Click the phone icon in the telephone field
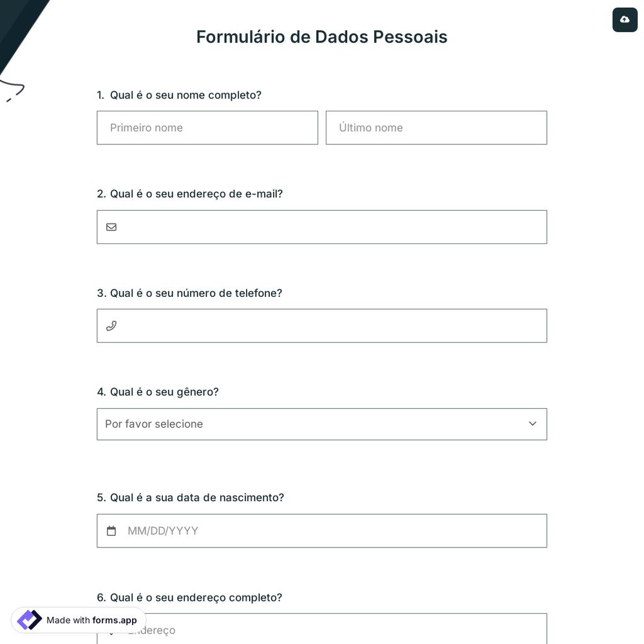The width and height of the screenshot is (644, 644). pos(111,326)
